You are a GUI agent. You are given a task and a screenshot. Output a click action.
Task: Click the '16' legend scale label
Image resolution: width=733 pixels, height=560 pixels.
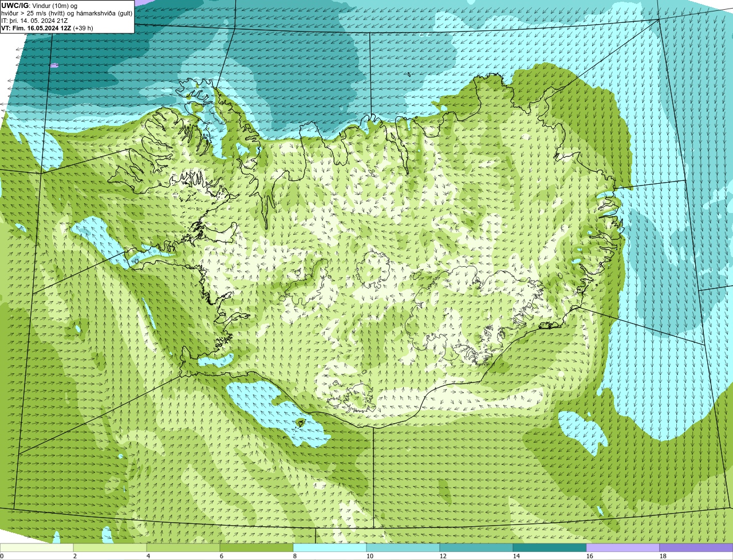point(590,556)
